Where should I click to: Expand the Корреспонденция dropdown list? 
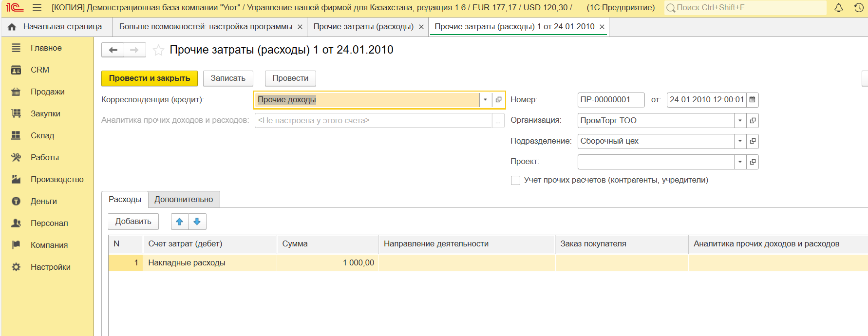pyautogui.click(x=485, y=100)
